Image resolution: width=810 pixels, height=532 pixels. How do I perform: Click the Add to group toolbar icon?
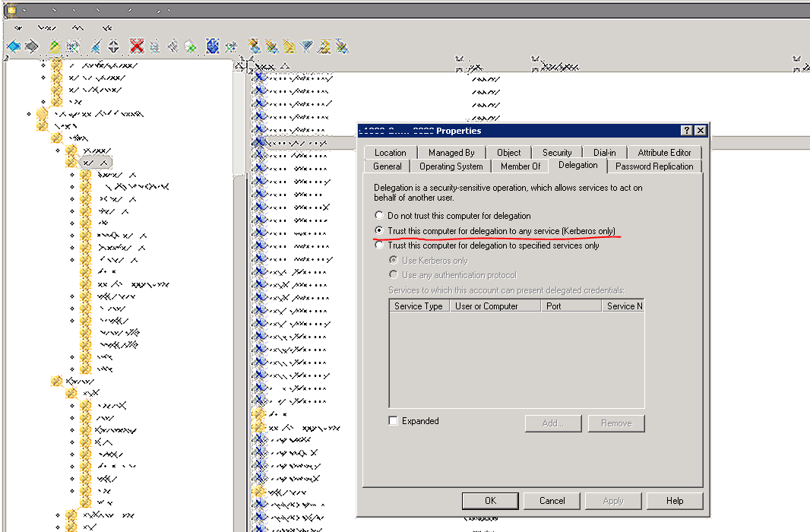(x=341, y=46)
